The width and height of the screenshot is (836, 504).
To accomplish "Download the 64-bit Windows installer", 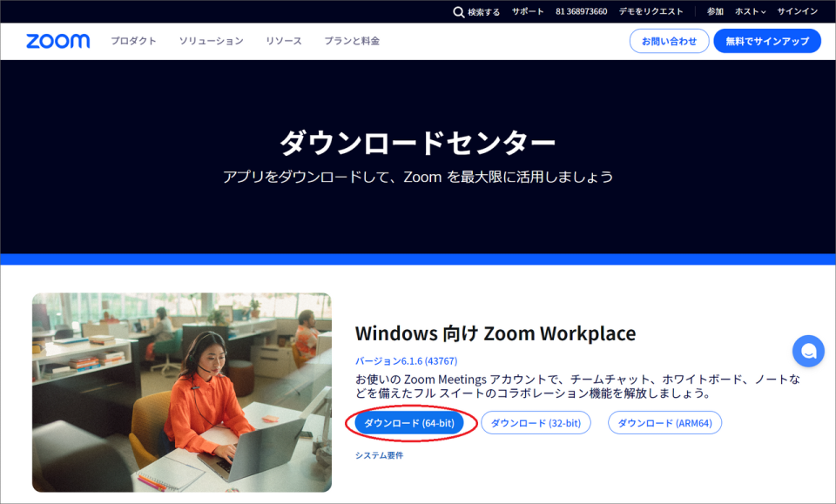I will 409,423.
